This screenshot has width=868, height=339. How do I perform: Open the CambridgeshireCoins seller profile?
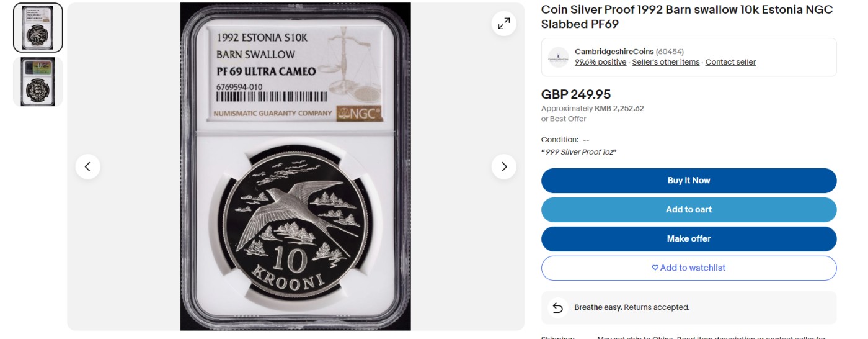tap(614, 52)
